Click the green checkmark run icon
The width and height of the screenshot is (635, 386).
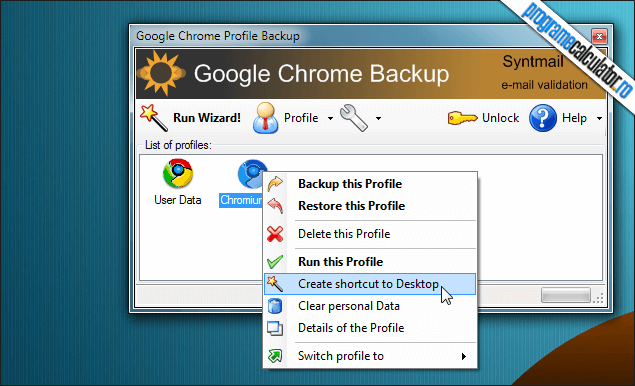(275, 262)
